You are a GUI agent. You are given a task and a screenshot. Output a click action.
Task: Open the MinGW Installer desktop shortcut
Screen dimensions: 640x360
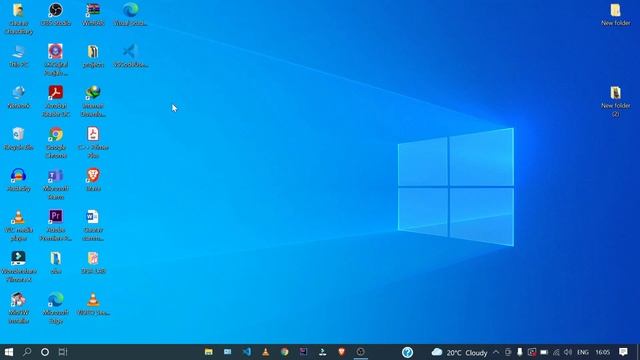18,309
